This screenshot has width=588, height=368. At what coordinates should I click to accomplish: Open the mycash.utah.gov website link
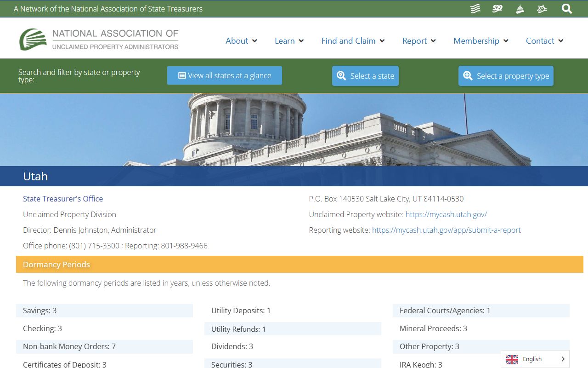446,214
